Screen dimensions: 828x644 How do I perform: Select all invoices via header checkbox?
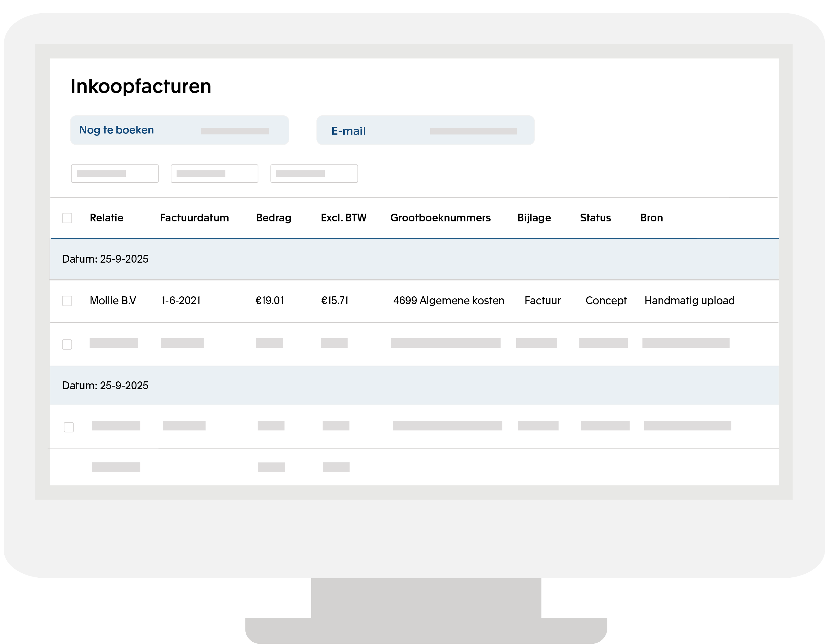(67, 218)
